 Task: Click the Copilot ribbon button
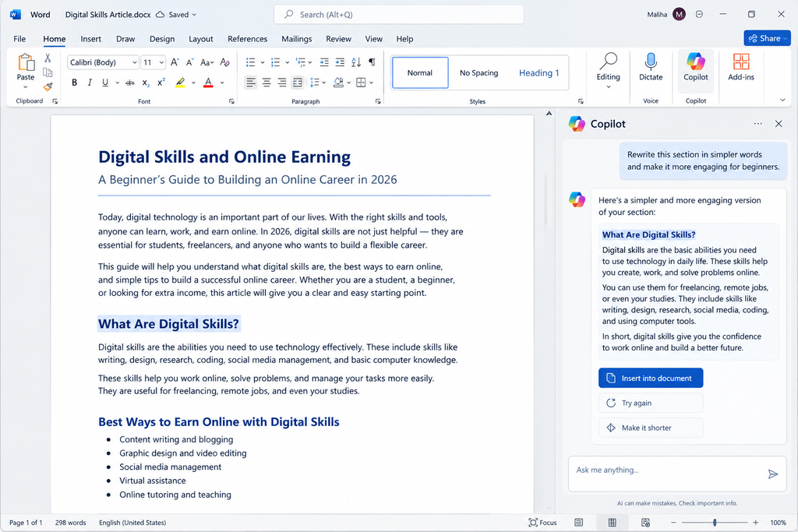click(695, 67)
